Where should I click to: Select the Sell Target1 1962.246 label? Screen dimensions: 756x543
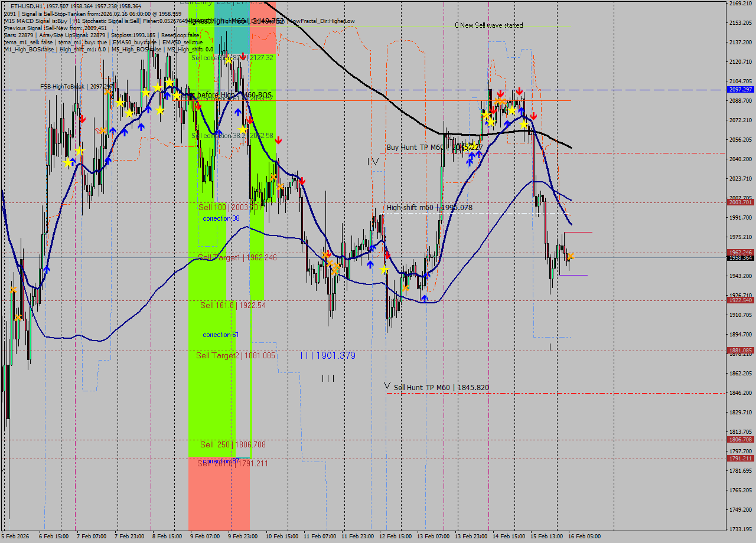click(x=237, y=258)
